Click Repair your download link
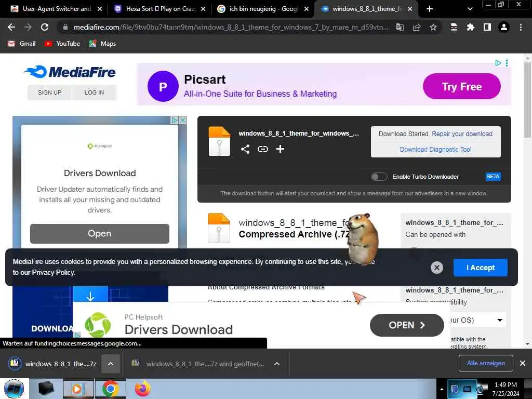Screen dimensions: 532x399 click(x=462, y=134)
